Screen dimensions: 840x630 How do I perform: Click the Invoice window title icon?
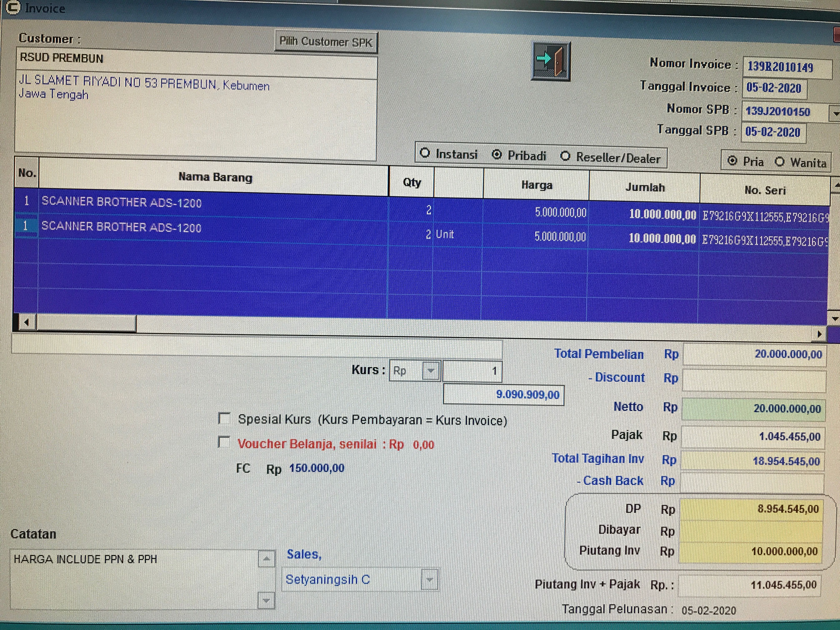point(13,7)
